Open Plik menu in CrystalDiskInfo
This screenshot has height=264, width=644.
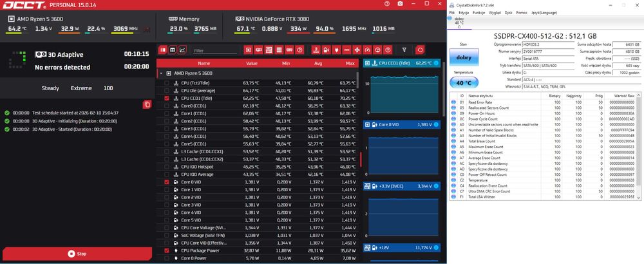pos(452,13)
